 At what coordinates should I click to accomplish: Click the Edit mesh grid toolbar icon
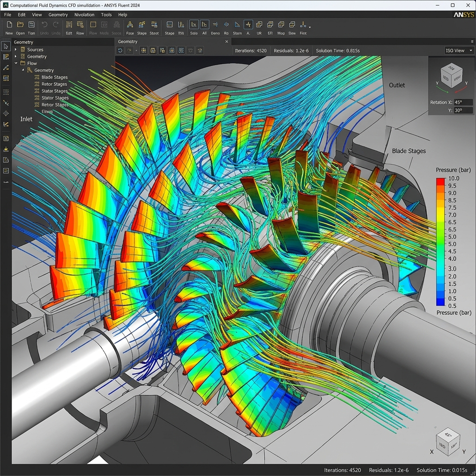pos(69,25)
